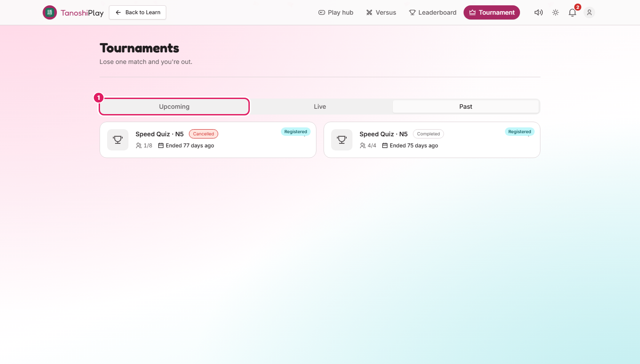
Task: Open notifications bell with red badge
Action: (x=572, y=12)
